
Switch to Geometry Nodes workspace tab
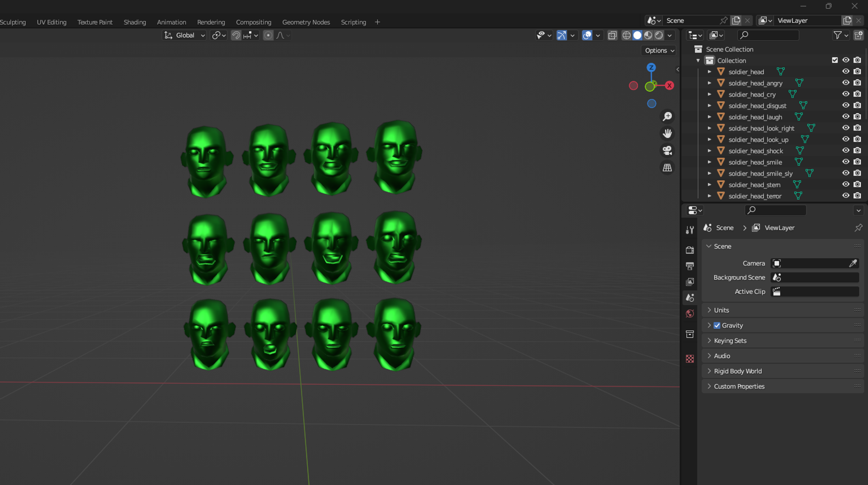306,22
